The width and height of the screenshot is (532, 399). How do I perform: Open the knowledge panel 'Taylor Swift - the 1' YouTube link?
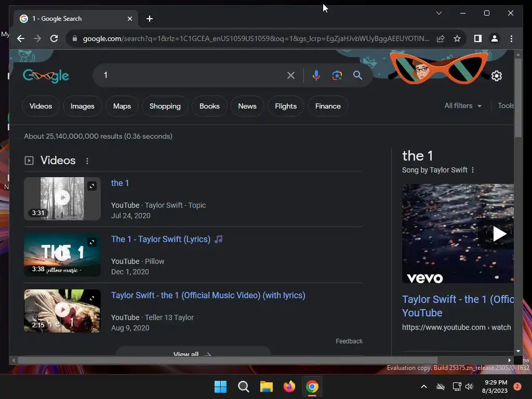458,306
